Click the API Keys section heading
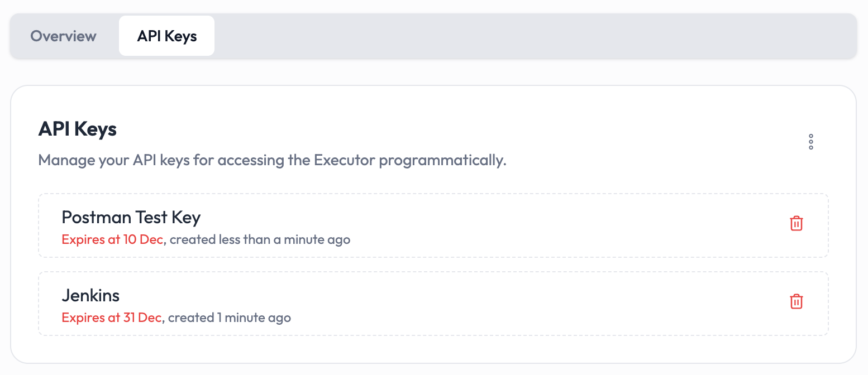This screenshot has height=375, width=868. (x=77, y=129)
